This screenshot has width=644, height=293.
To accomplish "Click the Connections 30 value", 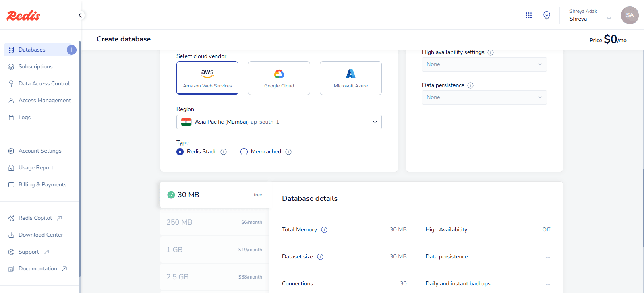I will 403,284.
